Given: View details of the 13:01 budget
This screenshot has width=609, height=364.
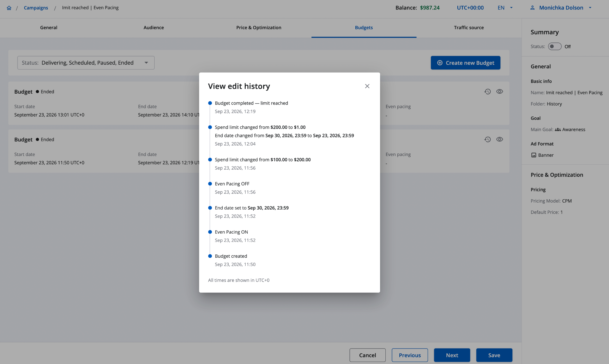Looking at the screenshot, I should coord(500,92).
